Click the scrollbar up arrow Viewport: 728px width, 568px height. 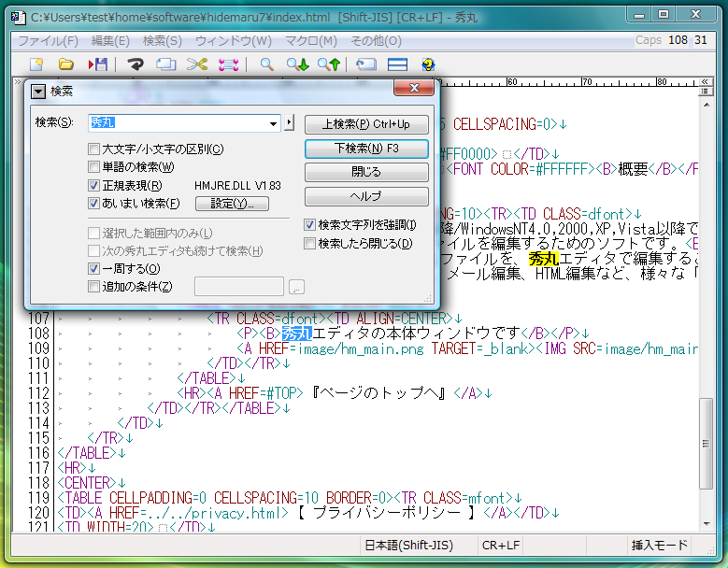click(x=707, y=105)
